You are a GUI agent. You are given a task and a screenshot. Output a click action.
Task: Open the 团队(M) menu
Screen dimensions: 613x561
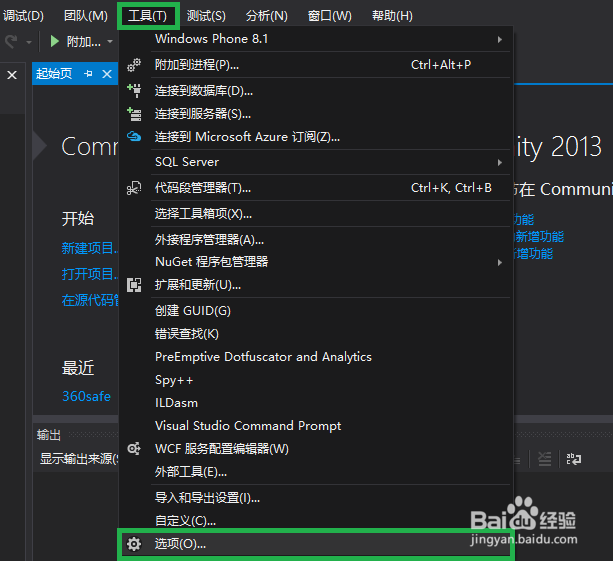point(86,16)
